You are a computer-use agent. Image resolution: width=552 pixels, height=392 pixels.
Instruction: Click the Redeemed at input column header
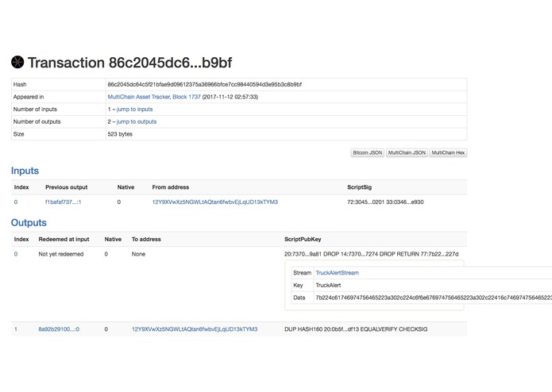[x=64, y=240]
